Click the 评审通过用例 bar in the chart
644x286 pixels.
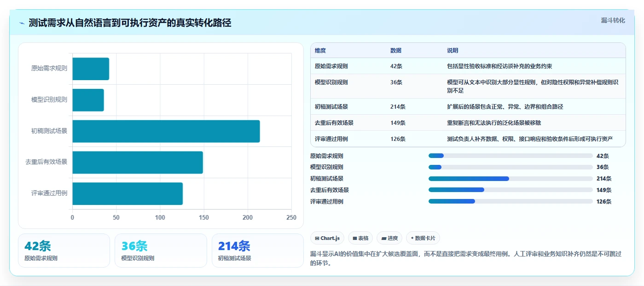[128, 193]
